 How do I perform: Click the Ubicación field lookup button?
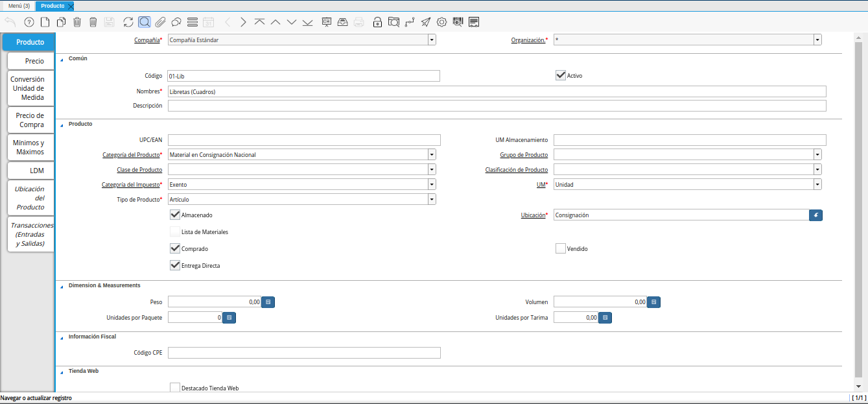pos(815,215)
